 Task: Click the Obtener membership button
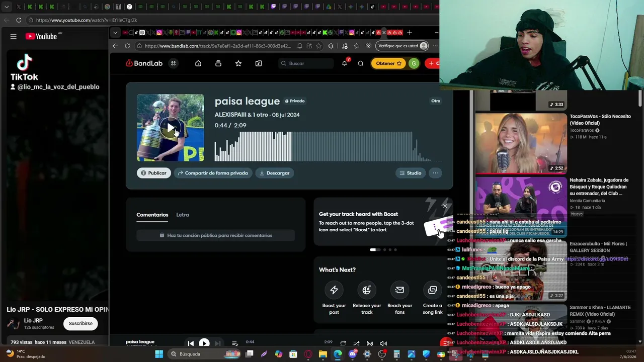coord(388,63)
